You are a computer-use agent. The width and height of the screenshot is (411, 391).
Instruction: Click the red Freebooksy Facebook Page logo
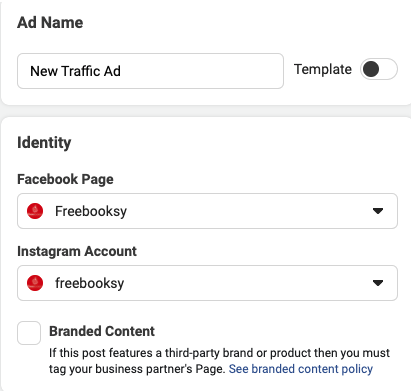(x=35, y=211)
